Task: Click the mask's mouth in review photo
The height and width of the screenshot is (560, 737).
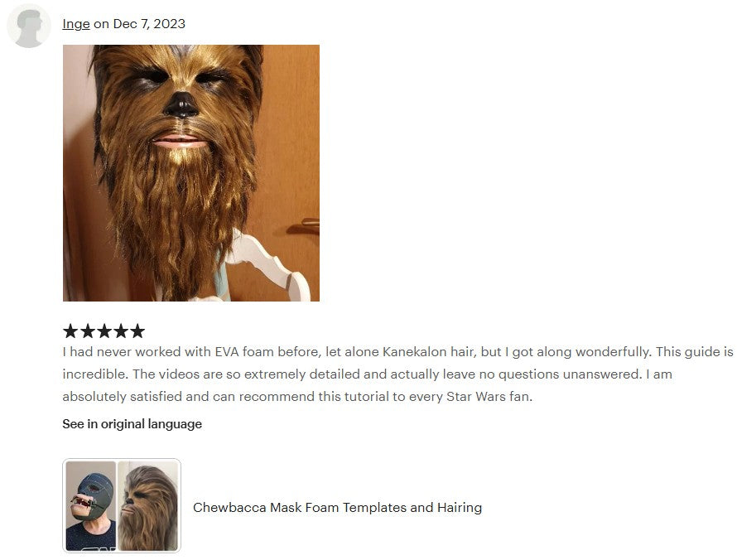Action: point(178,140)
